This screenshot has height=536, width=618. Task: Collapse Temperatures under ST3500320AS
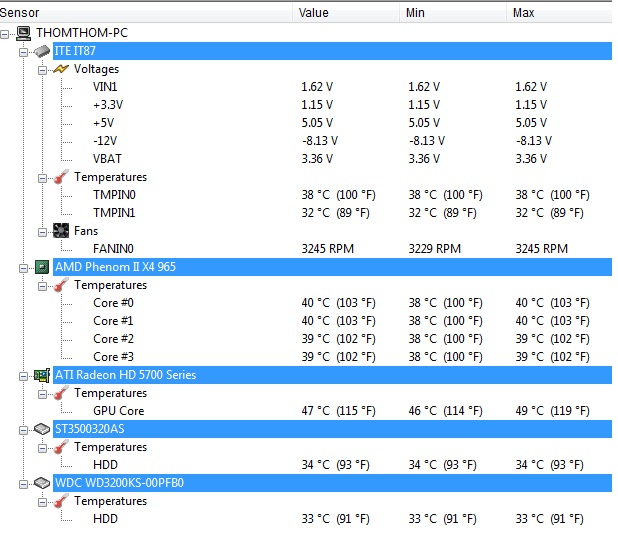(x=43, y=449)
